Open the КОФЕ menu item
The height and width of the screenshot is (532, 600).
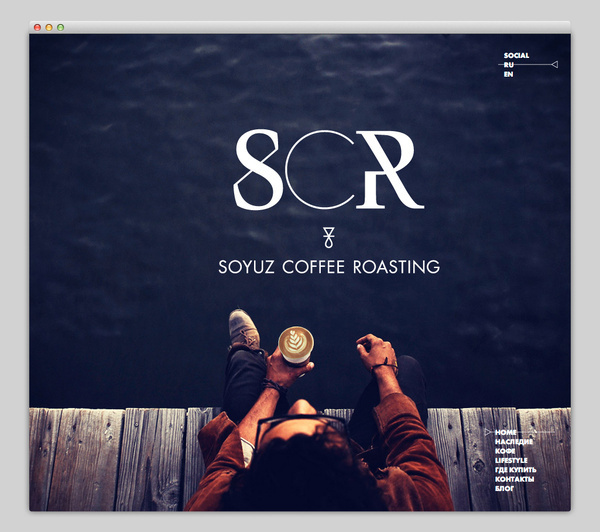coord(505,451)
